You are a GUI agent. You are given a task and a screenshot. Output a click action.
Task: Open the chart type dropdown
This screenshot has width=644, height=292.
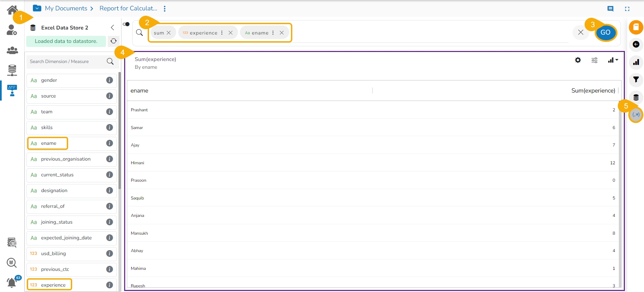coord(612,60)
